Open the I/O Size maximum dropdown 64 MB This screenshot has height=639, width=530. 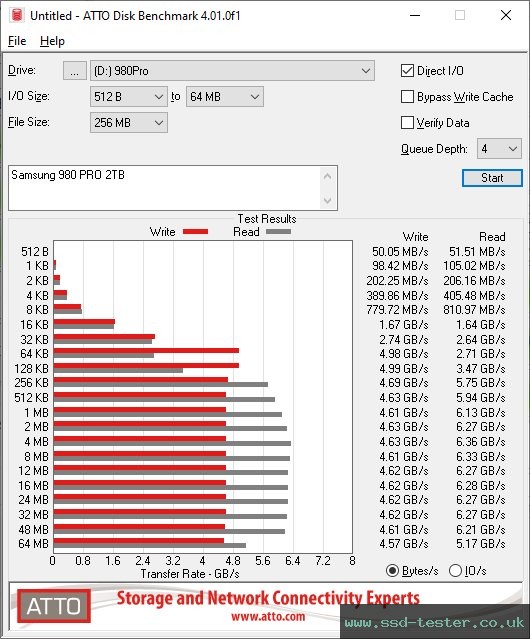click(x=224, y=97)
